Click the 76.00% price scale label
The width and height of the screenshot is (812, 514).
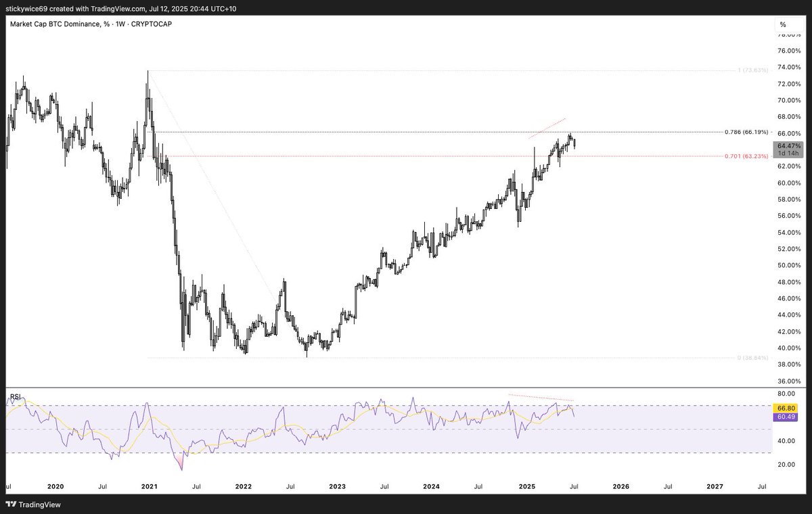pos(788,51)
